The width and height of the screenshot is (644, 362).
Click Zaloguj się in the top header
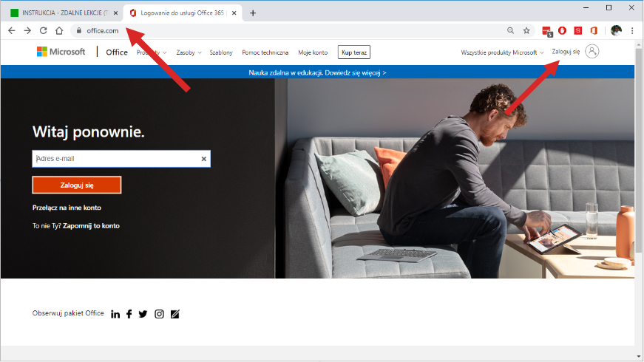point(566,51)
